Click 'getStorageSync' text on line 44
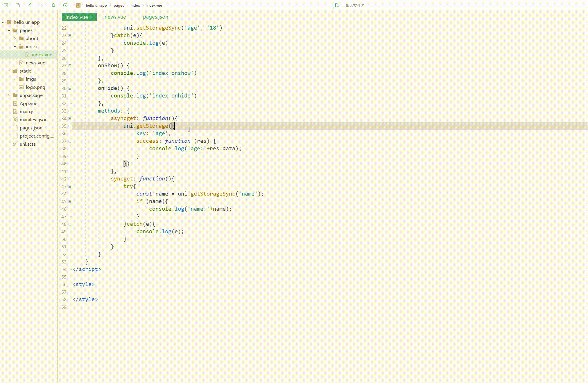588x383 pixels. click(213, 194)
